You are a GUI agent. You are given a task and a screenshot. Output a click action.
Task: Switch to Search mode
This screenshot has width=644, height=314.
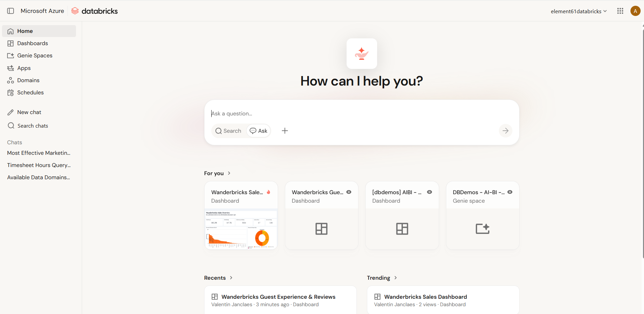tap(229, 131)
